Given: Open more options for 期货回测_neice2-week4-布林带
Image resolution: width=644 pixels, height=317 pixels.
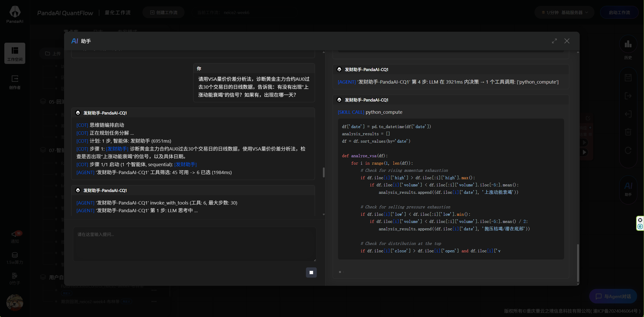Looking at the screenshot, I should click(154, 302).
